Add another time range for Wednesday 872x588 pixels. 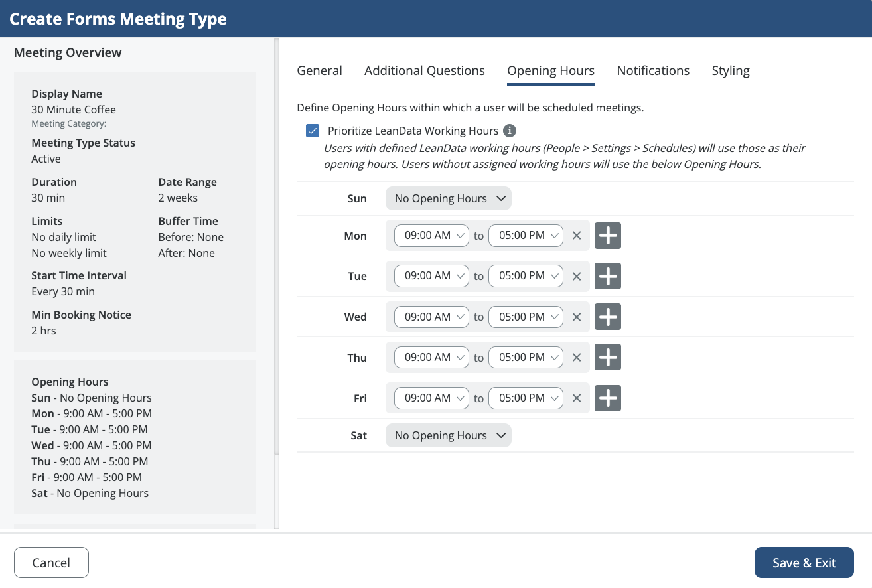coord(607,317)
